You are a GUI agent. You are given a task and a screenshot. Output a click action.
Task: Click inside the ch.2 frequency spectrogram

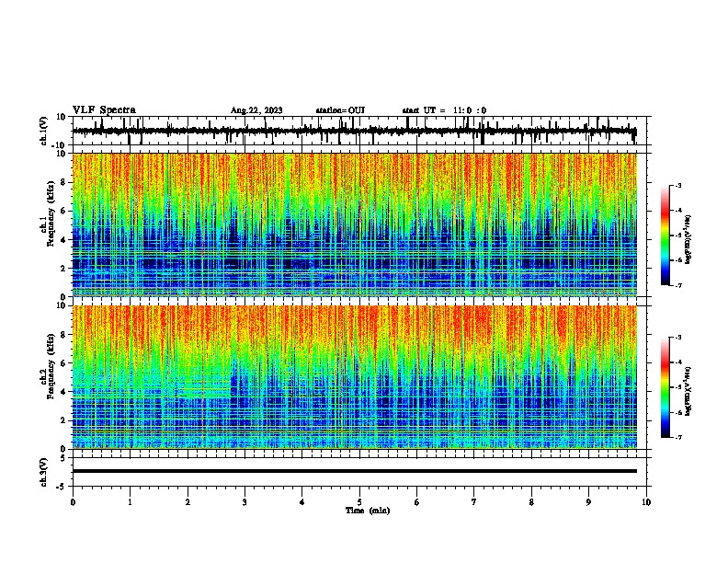[x=354, y=377]
